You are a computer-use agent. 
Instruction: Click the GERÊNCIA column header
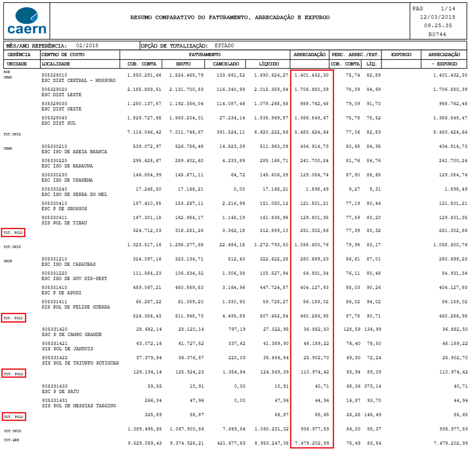pyautogui.click(x=19, y=54)
